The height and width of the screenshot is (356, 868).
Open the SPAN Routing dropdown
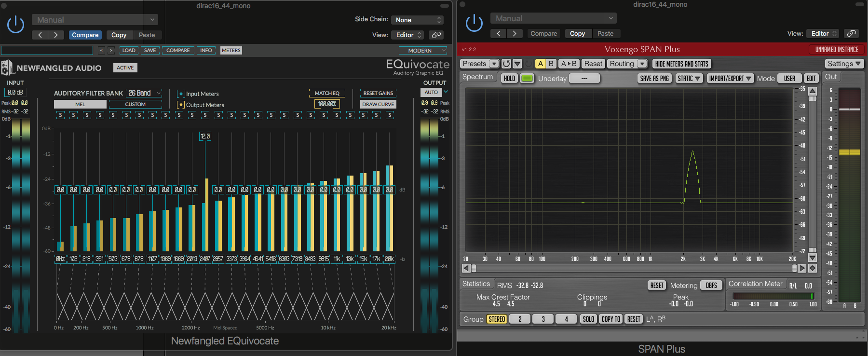627,64
